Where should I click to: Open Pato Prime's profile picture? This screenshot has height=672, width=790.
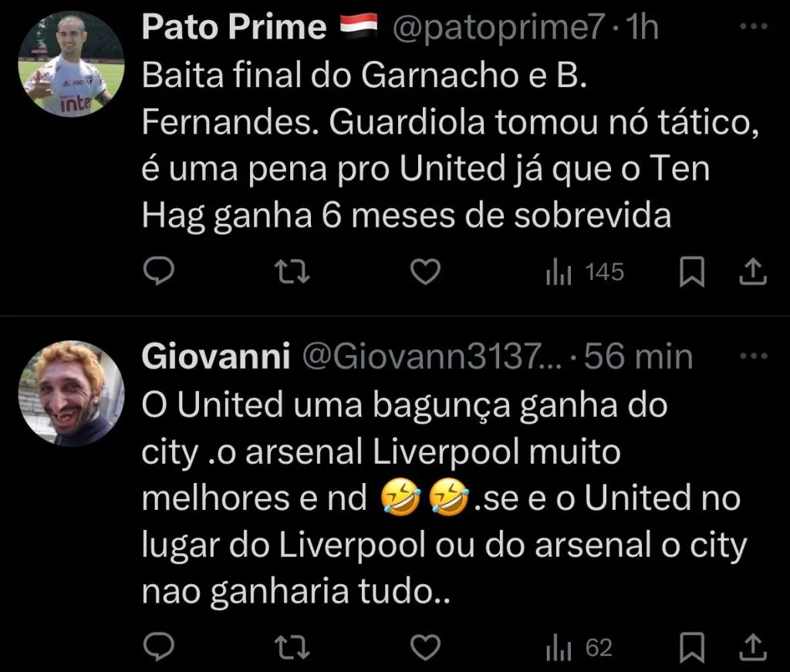(x=71, y=66)
